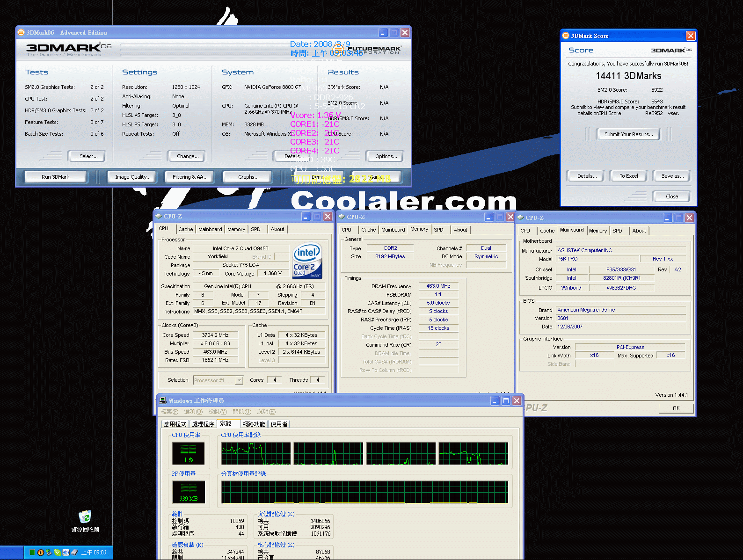Click the left CPU-Z window title icon
Viewport: 743px width, 560px height.
159,217
